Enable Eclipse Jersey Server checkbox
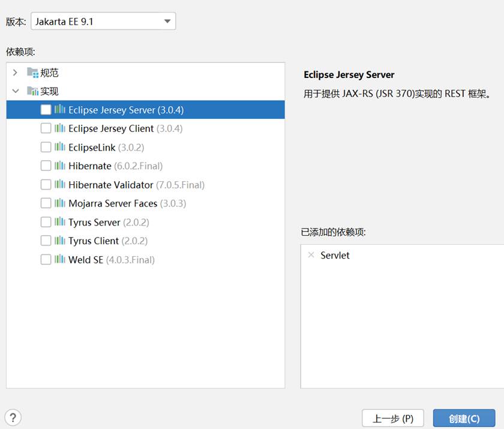 pyautogui.click(x=46, y=110)
